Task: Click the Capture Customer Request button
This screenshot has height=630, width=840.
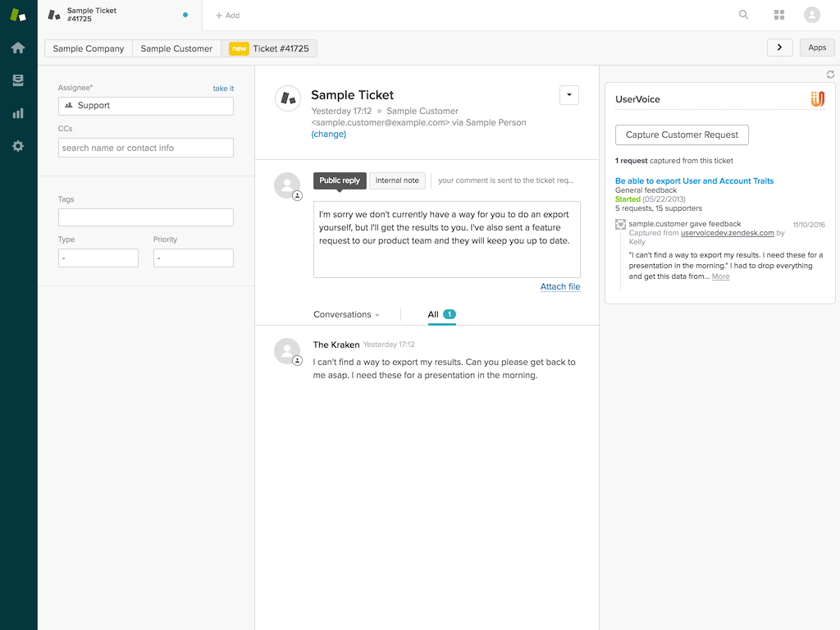Action: tap(681, 135)
